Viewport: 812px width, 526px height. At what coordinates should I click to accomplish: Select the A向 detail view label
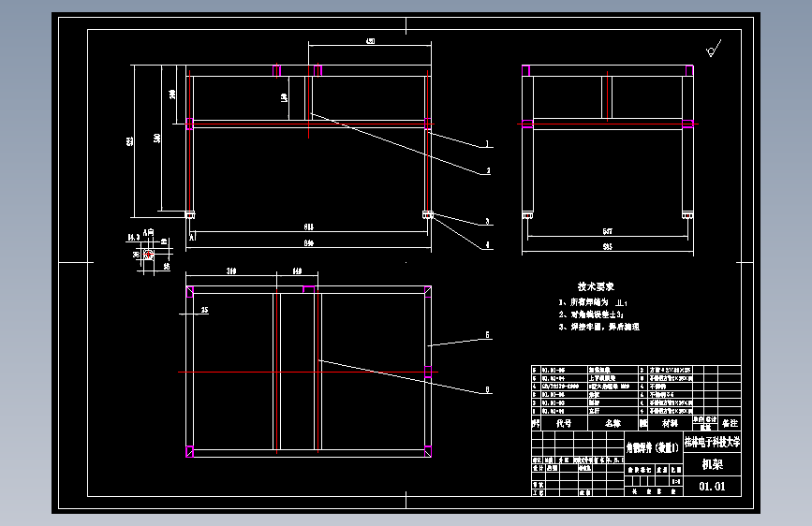click(x=148, y=232)
